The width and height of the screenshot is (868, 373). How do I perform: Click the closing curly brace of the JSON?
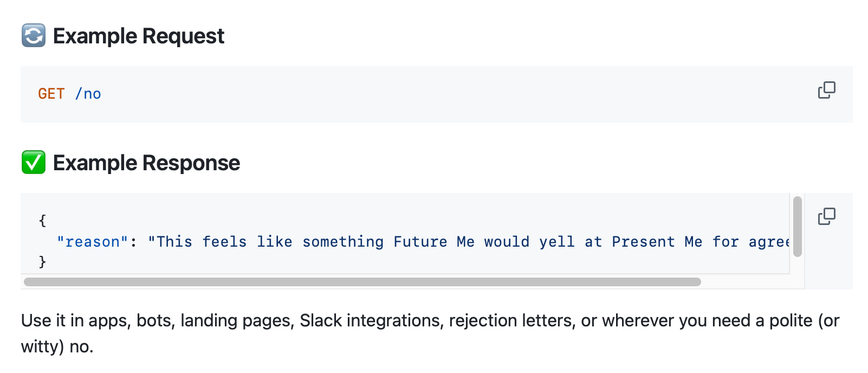pyautogui.click(x=42, y=262)
